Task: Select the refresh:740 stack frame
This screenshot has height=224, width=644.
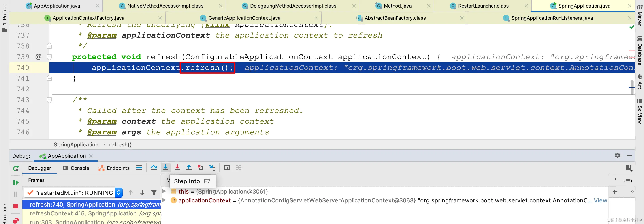Action: (92, 204)
